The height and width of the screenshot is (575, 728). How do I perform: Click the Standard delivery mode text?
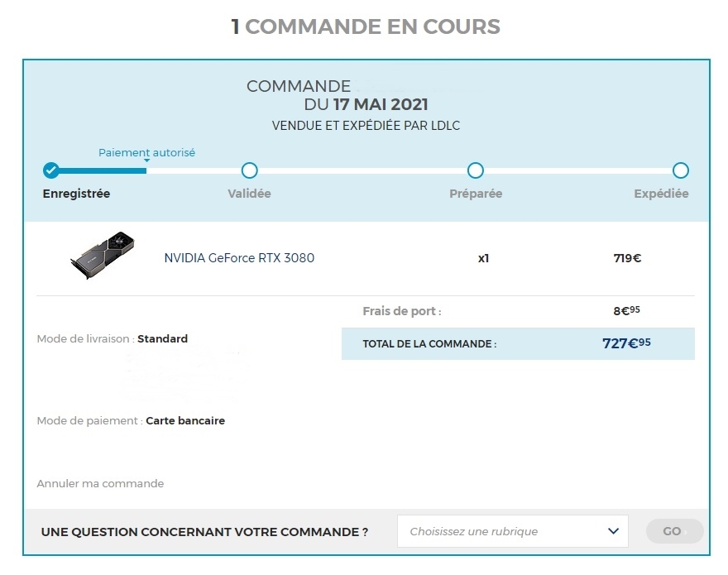[x=162, y=338]
